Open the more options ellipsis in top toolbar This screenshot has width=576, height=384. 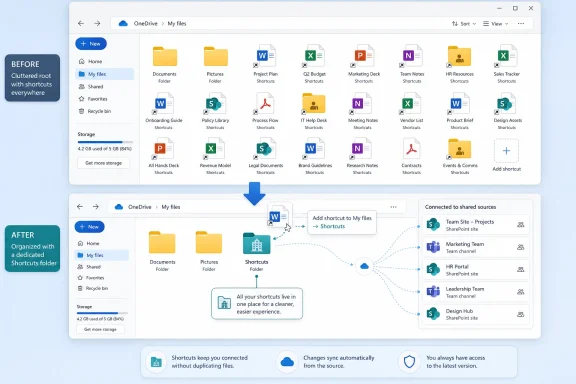click(x=521, y=24)
